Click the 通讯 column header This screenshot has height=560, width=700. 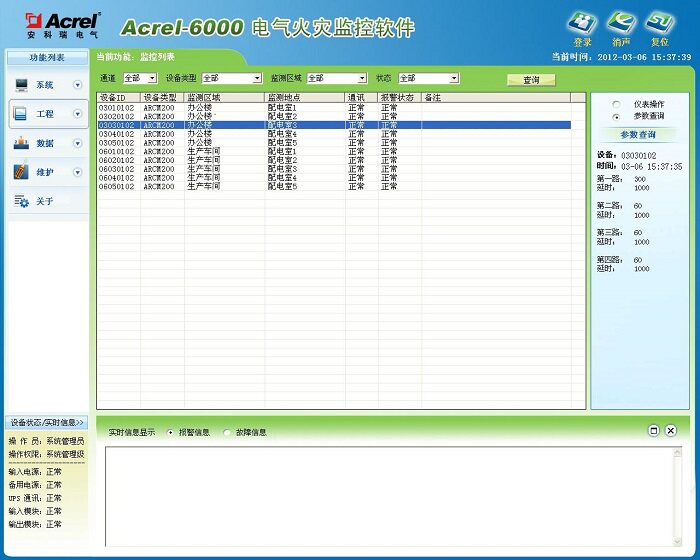361,97
